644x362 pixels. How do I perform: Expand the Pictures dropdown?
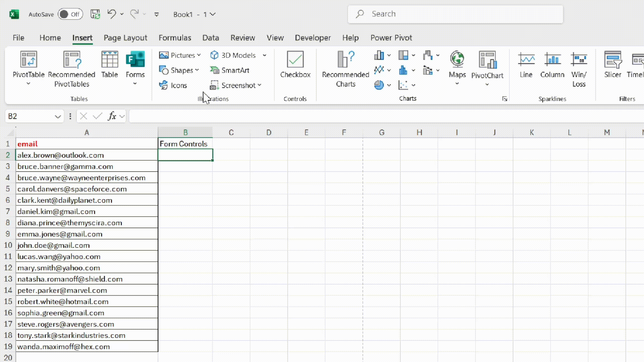tap(199, 55)
